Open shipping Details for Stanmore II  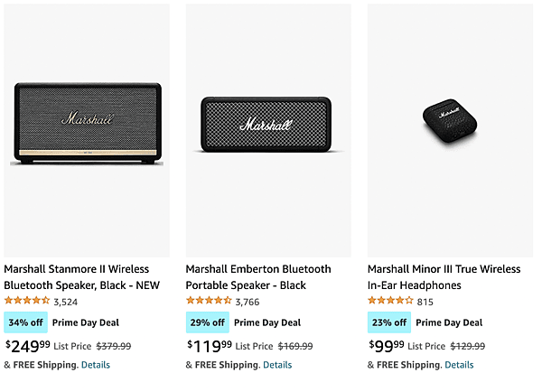pos(96,365)
